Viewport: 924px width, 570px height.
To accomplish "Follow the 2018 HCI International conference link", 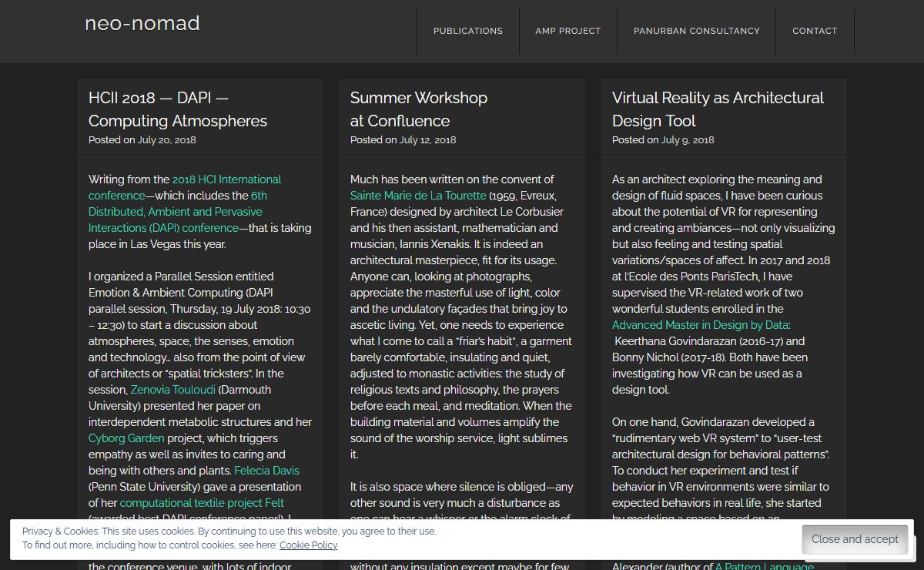I will tap(226, 179).
